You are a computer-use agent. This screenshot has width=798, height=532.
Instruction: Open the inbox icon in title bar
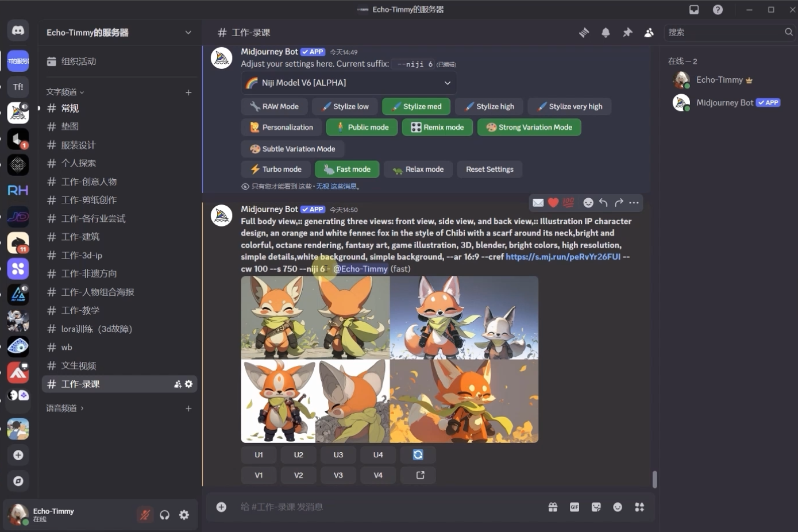(x=694, y=10)
